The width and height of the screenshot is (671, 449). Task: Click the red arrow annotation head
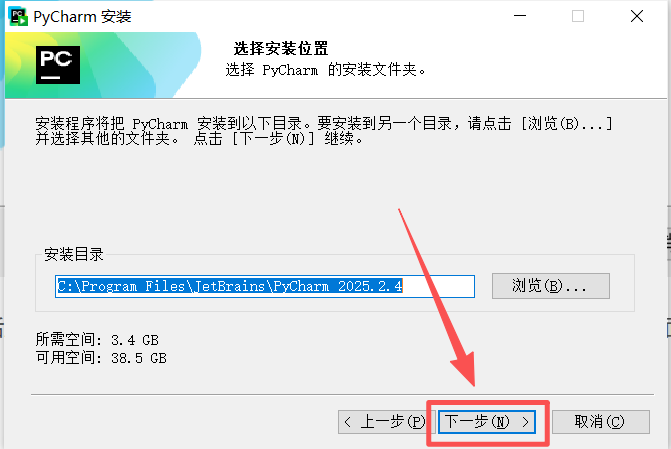464,368
